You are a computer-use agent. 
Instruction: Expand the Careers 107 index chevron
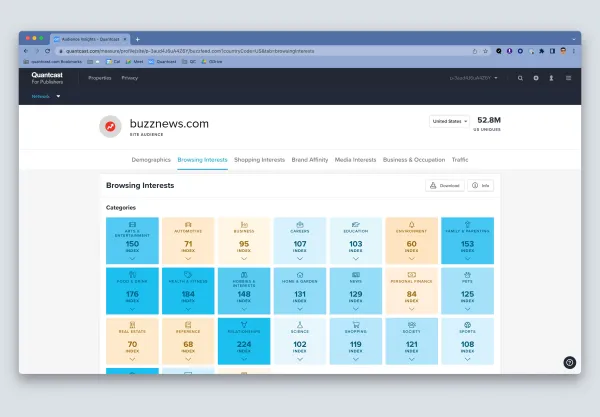300,259
